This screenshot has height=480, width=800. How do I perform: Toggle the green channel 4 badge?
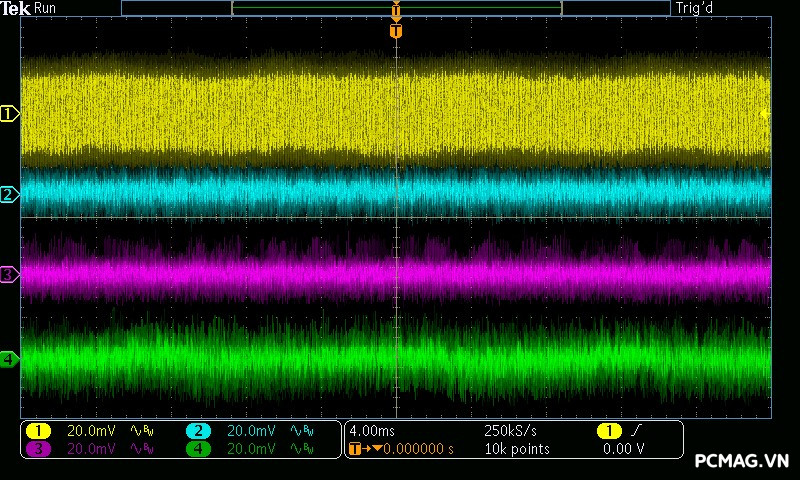pos(198,450)
